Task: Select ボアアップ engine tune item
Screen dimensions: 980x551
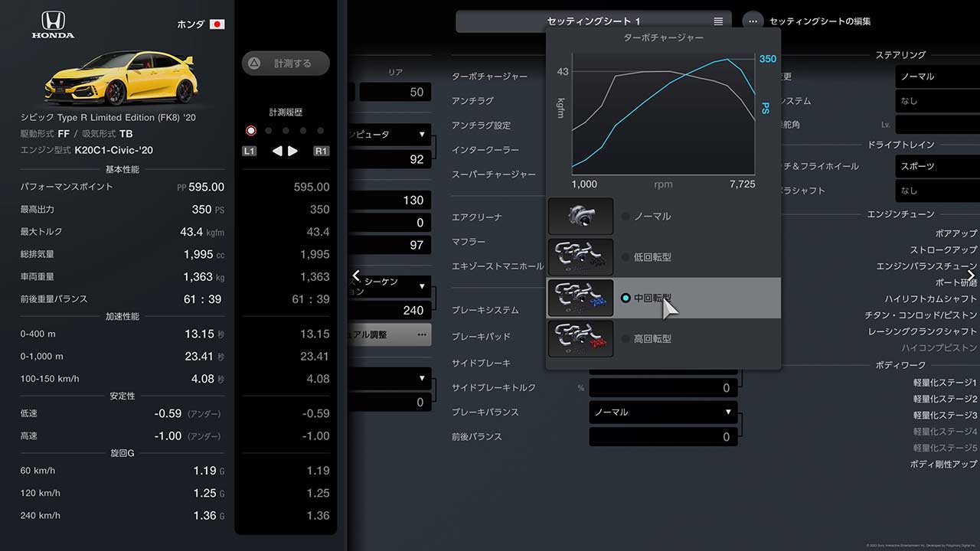Action: [x=955, y=233]
